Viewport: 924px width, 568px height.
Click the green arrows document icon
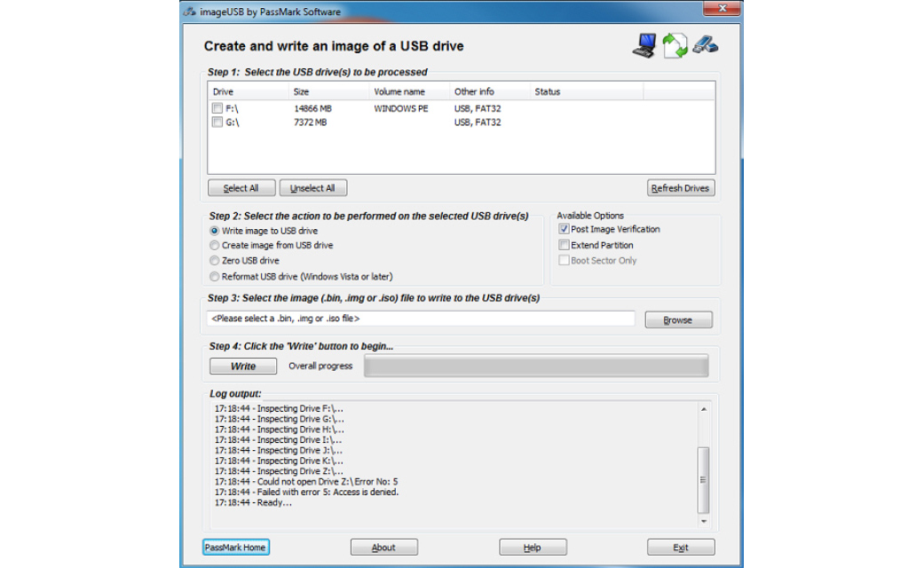click(x=675, y=45)
